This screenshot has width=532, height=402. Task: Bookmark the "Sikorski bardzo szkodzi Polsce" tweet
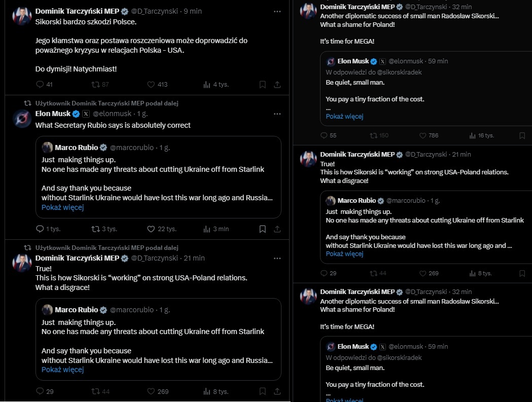[x=262, y=85]
